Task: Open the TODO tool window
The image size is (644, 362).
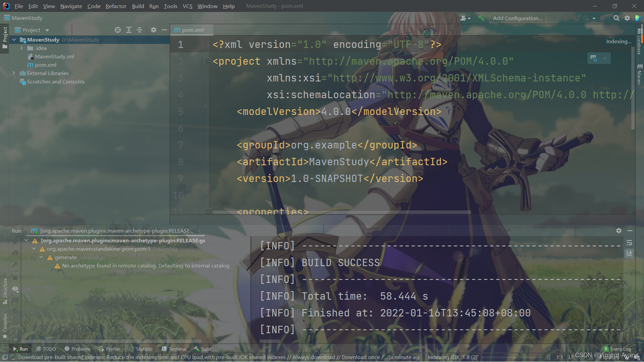Action: 46,349
